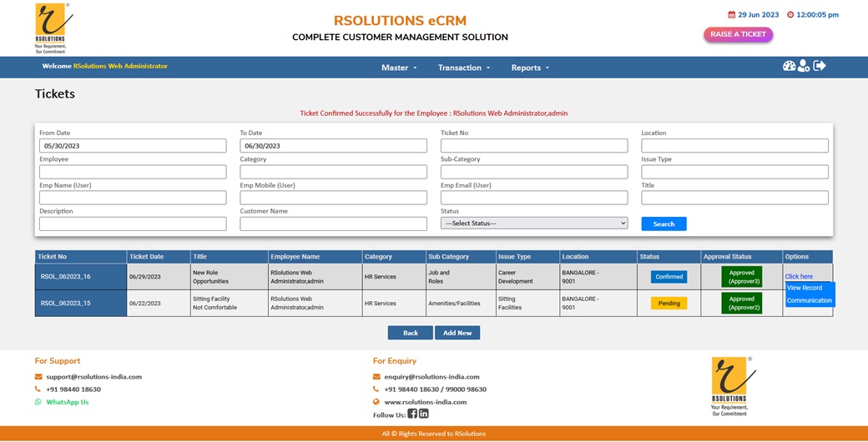Click the Add New button
Screen dimensions: 868x442
tap(457, 333)
